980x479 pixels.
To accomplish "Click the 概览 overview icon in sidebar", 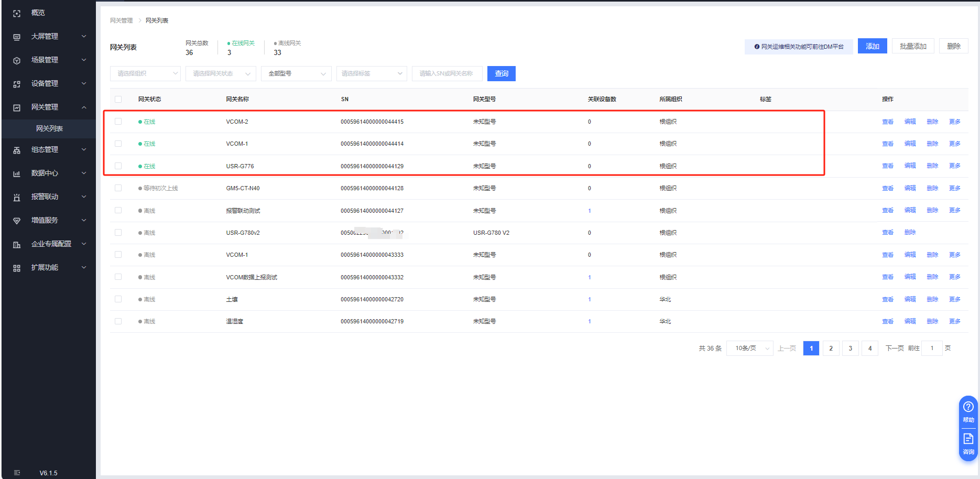I will point(17,13).
